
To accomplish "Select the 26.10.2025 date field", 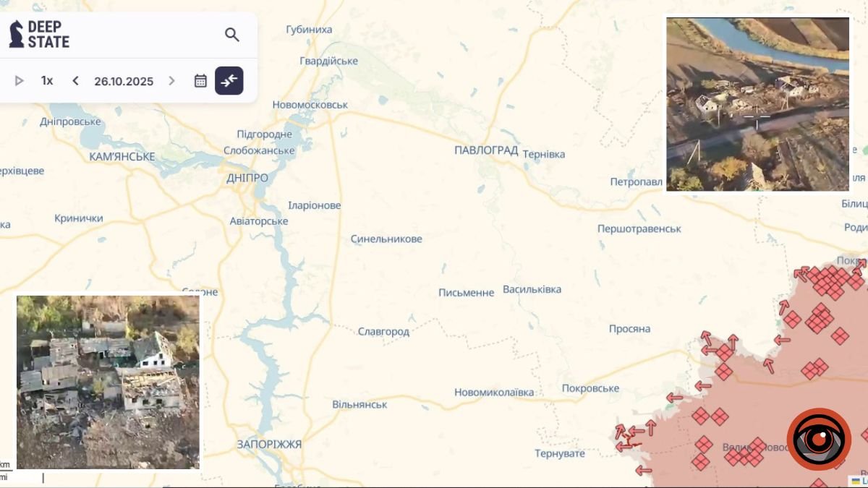I will point(124,81).
